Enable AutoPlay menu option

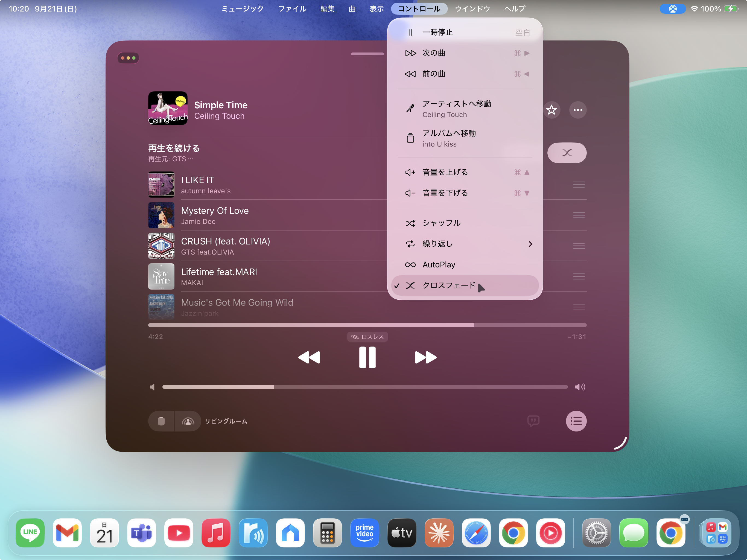coord(438,264)
